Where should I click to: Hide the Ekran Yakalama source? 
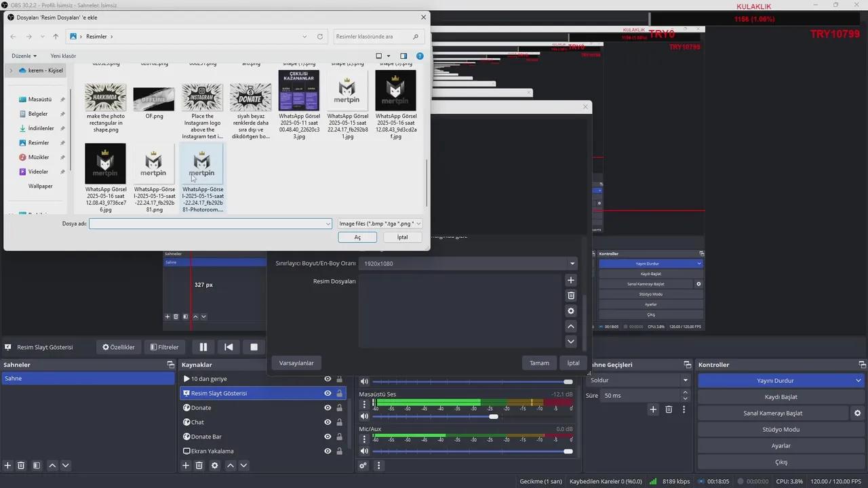pos(328,451)
